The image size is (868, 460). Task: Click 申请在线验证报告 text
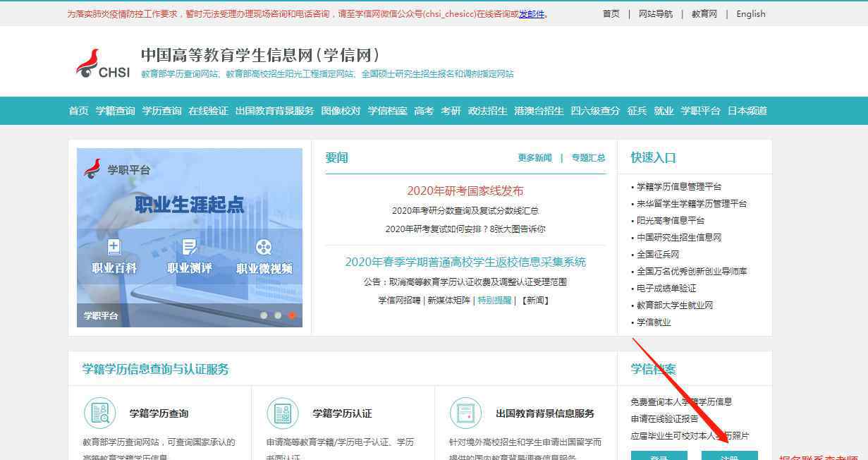coord(664,419)
